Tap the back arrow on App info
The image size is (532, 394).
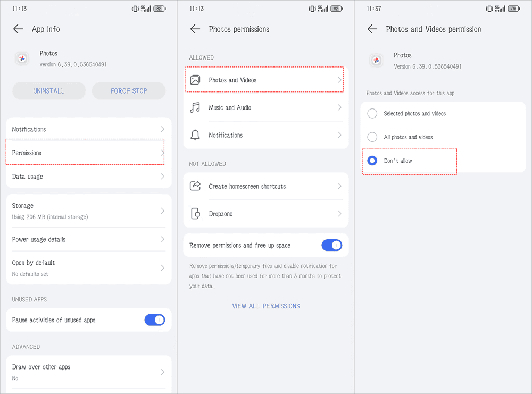tap(18, 29)
